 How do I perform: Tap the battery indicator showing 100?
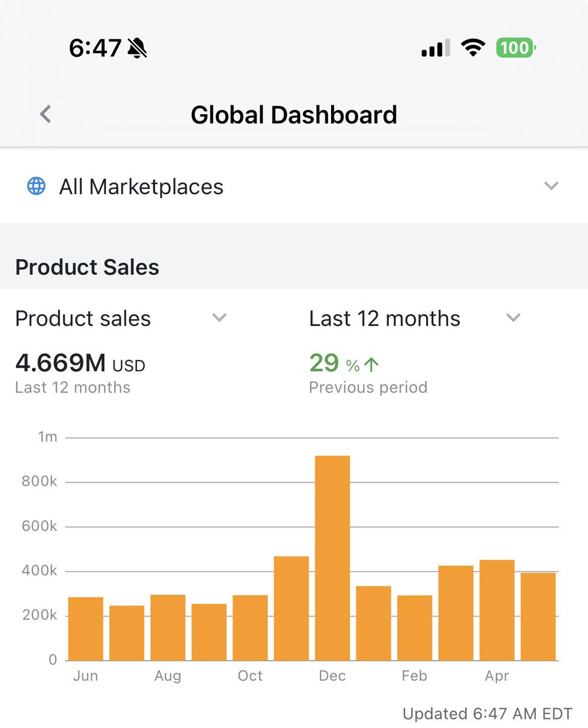(516, 48)
